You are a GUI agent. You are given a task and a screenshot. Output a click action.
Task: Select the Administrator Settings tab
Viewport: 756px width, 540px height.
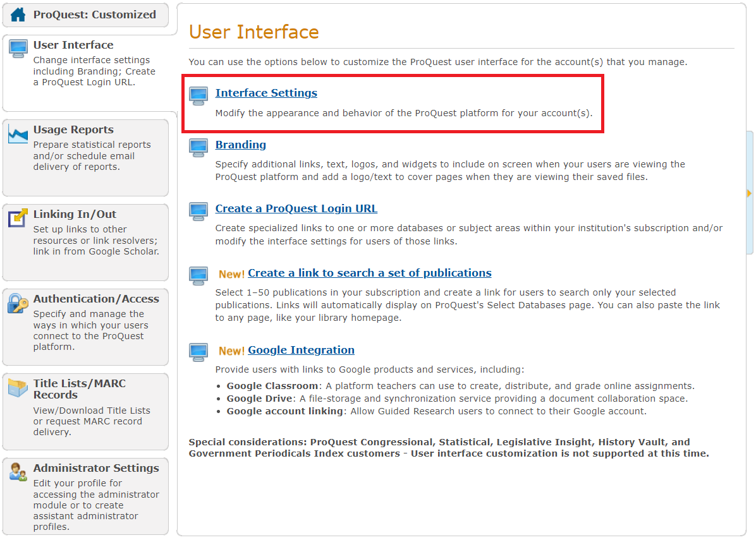(x=96, y=468)
